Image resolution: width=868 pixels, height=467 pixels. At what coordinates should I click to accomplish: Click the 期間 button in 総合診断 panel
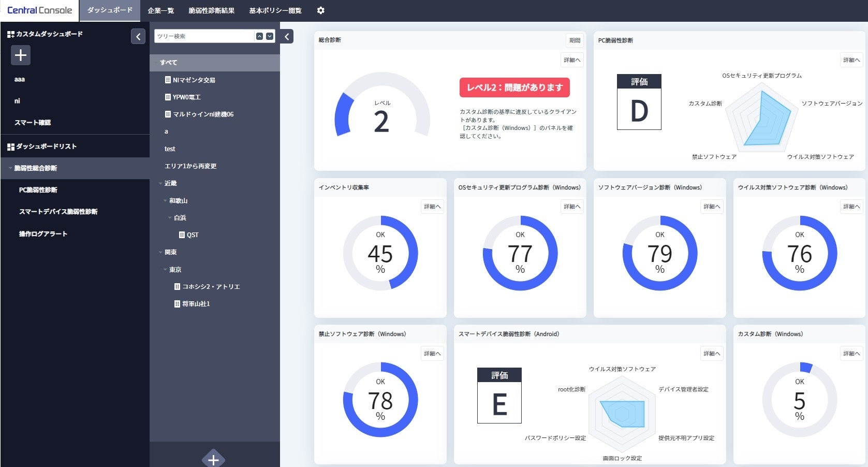(x=575, y=40)
